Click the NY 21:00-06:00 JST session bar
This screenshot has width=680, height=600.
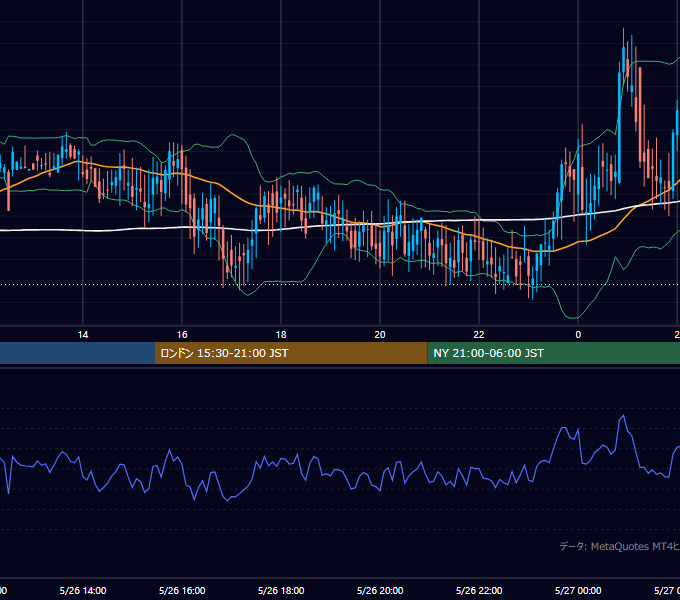coord(553,353)
